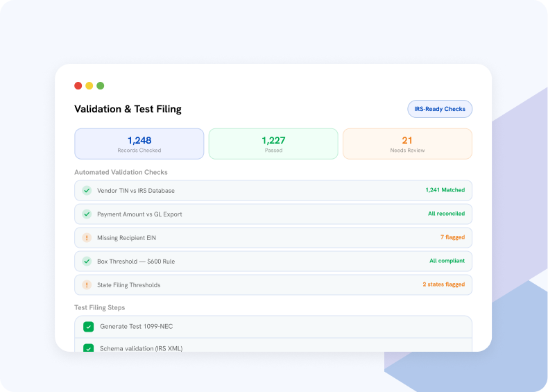Open the 1,248 Records Checked card
The width and height of the screenshot is (548, 392).
click(x=139, y=144)
